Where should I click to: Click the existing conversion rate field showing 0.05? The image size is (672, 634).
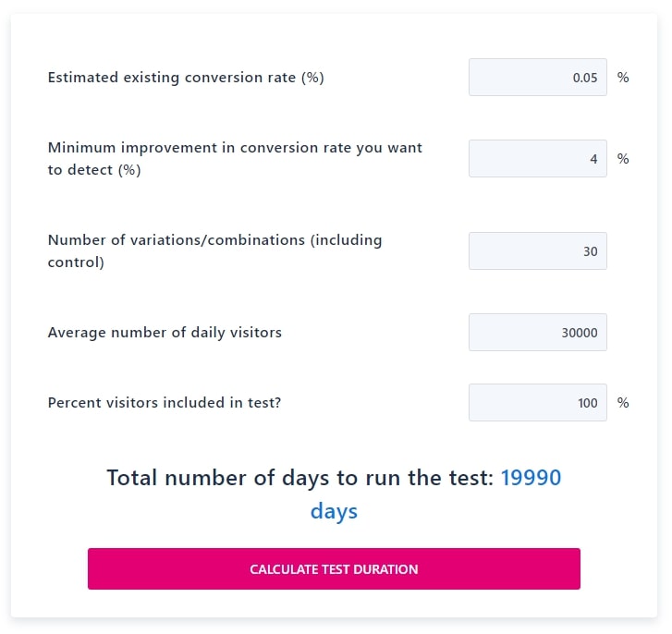tap(537, 77)
